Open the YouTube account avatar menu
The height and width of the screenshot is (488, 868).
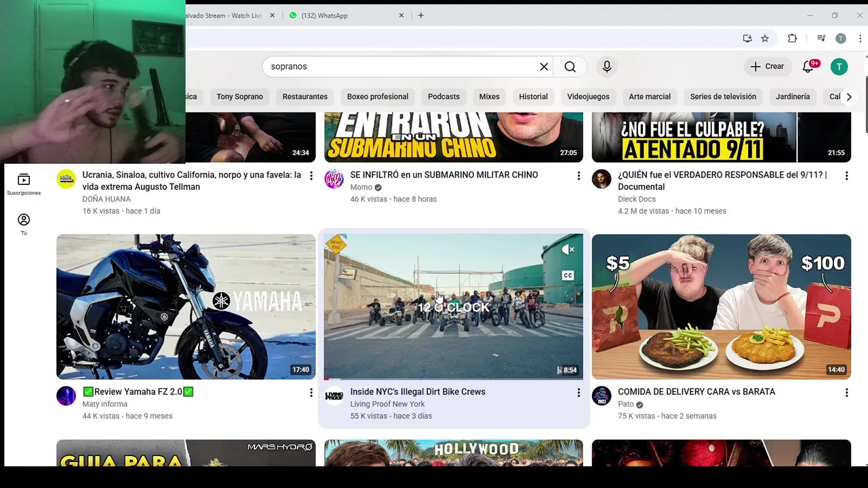[839, 66]
